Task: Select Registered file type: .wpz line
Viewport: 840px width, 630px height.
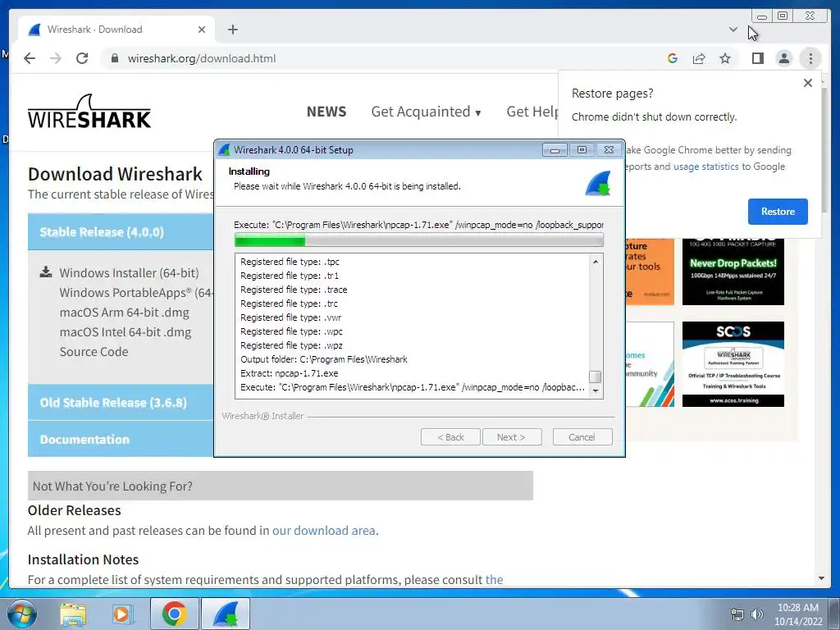Action: (x=291, y=345)
